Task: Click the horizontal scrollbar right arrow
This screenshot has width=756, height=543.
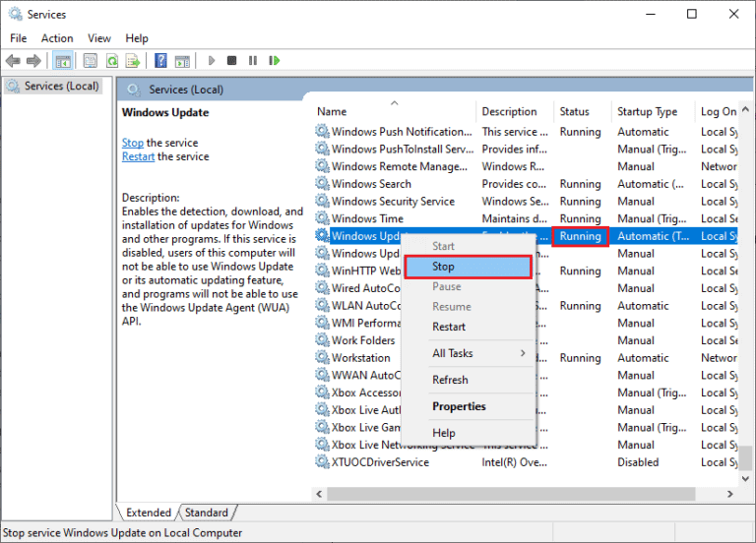Action: [x=730, y=494]
